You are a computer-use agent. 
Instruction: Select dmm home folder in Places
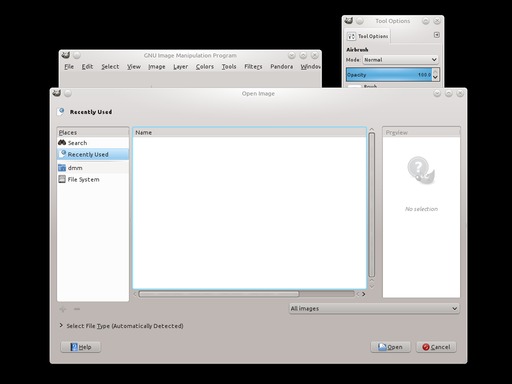coord(93,168)
